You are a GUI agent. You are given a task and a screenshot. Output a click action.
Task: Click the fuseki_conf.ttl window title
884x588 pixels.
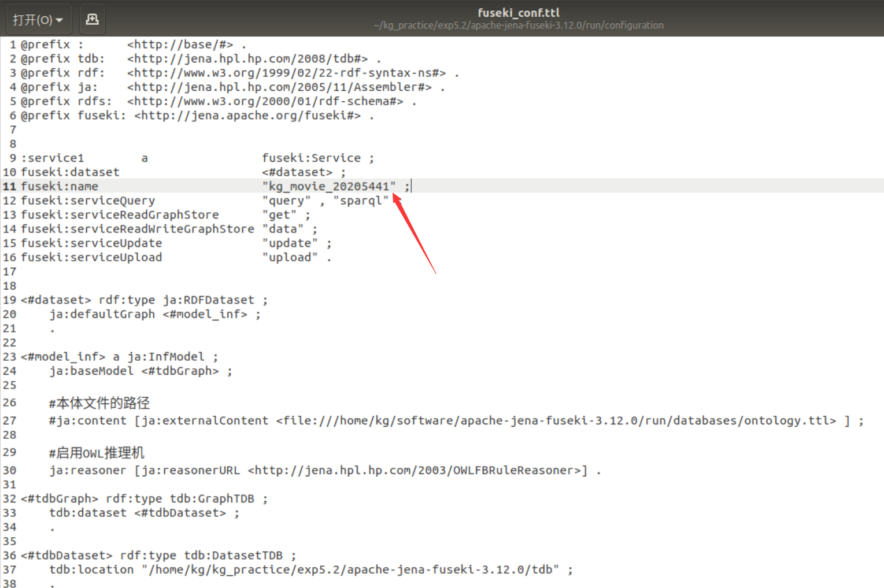tap(519, 12)
